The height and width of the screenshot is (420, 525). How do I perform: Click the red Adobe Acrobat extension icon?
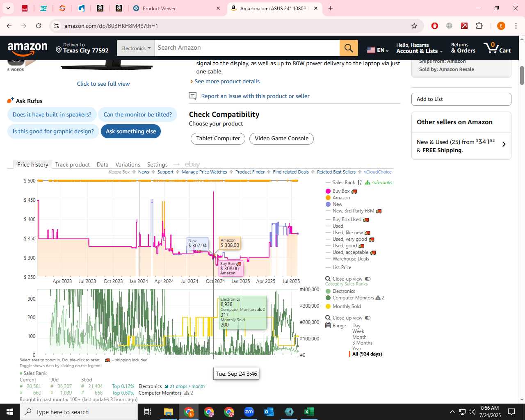point(464,26)
